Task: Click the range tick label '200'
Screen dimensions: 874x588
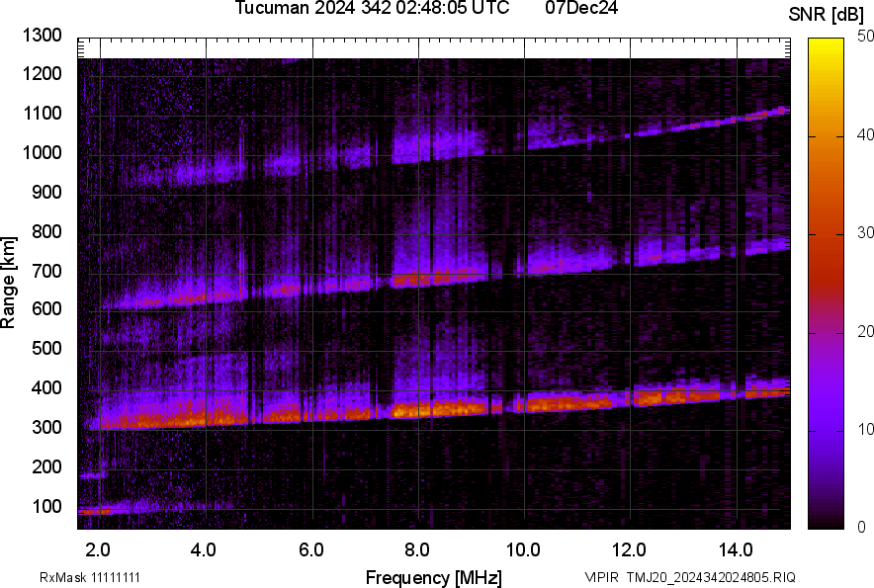Action: (46, 466)
